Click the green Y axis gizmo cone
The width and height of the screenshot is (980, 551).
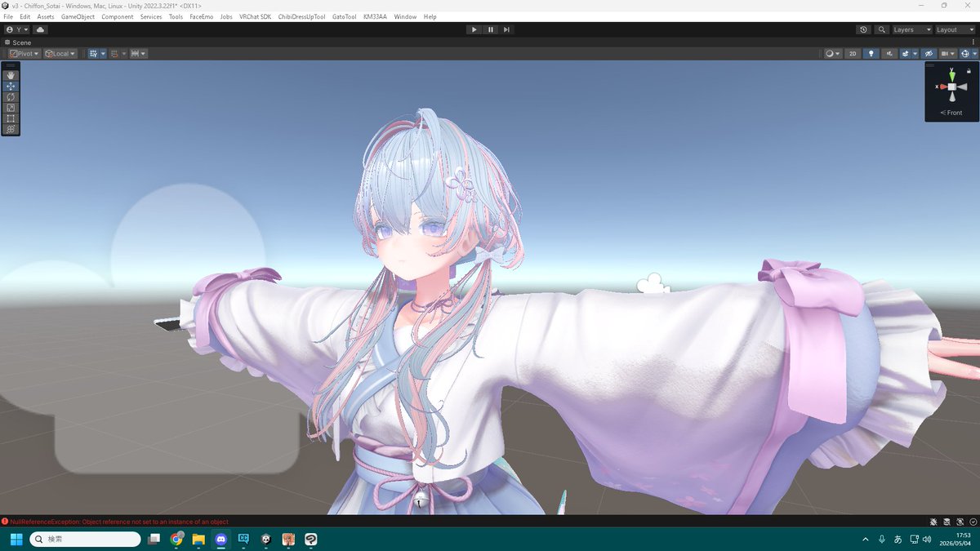(952, 75)
